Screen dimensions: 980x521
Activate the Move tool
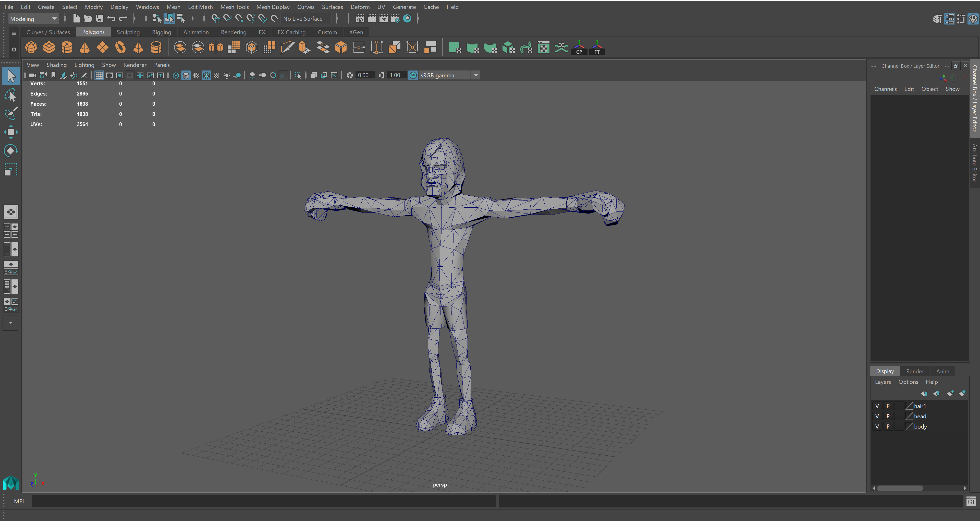[11, 132]
